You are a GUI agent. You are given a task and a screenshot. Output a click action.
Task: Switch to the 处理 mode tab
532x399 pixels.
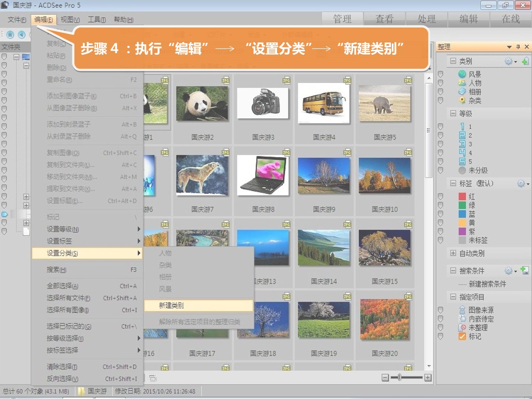coord(427,19)
